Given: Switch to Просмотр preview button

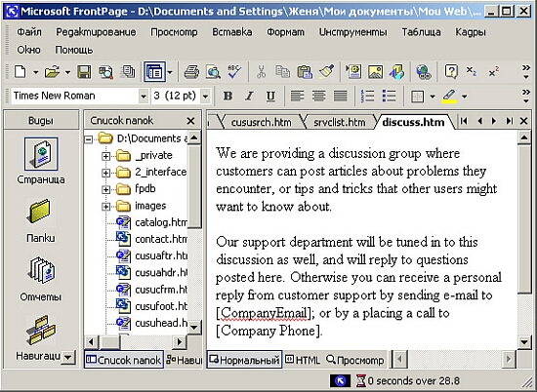Looking at the screenshot, I should click(x=355, y=360).
